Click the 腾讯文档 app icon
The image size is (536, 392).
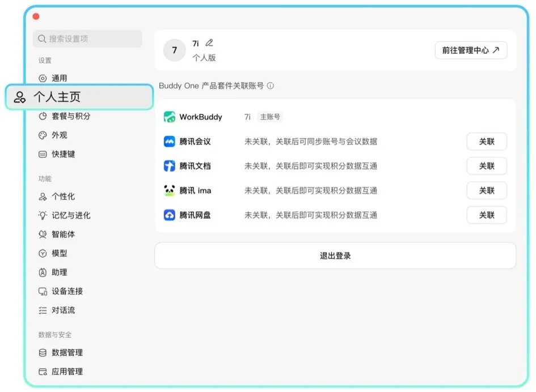point(170,166)
